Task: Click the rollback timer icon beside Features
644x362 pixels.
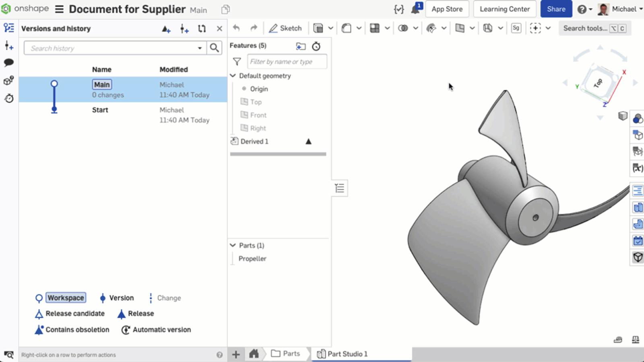Action: 316,46
